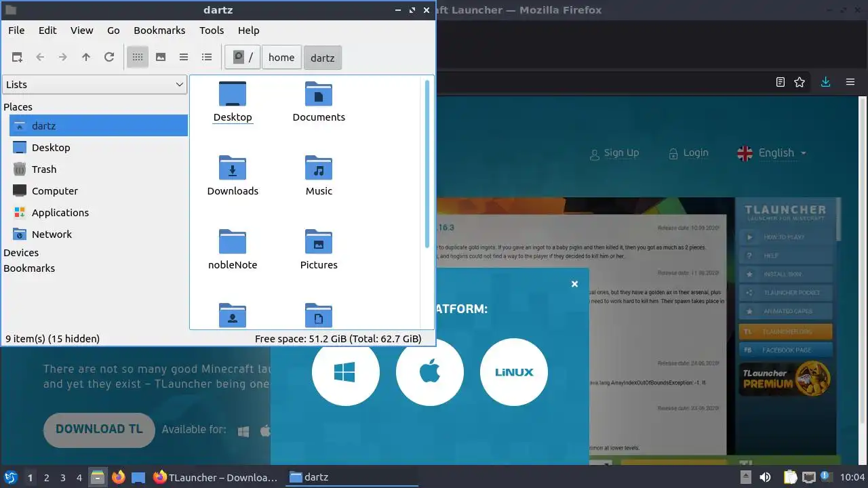Click 'Free space: 51.2 GiB' status text
Image resolution: width=868 pixels, height=488 pixels.
[x=338, y=339]
